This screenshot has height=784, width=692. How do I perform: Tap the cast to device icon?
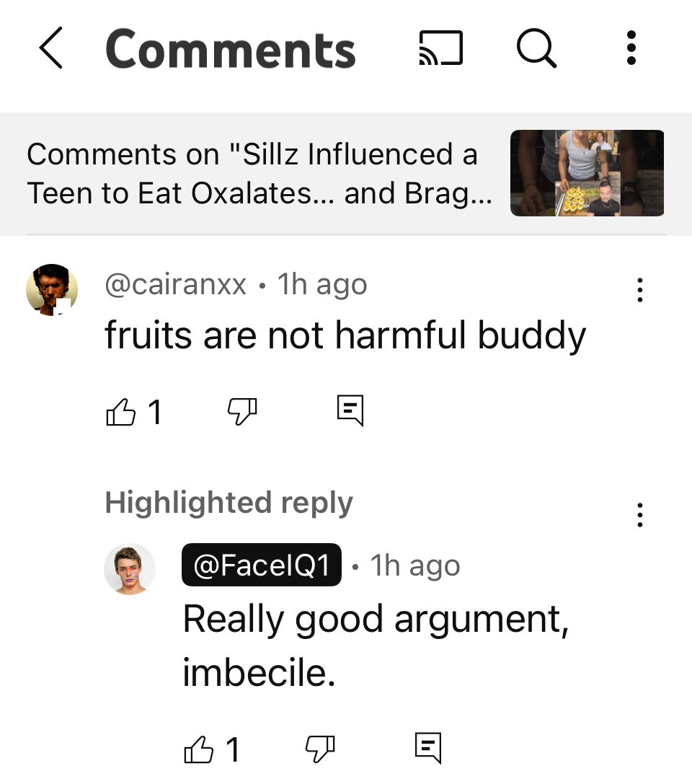(440, 48)
